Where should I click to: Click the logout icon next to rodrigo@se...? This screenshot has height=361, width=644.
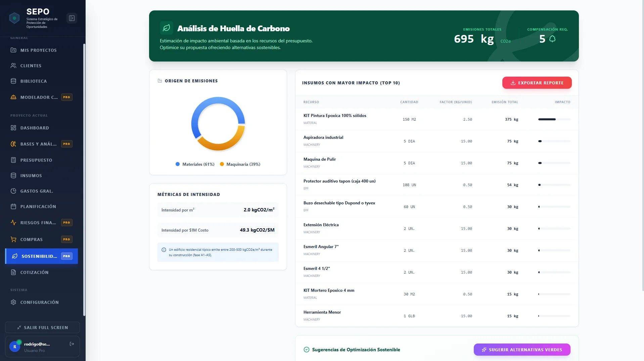(72, 344)
